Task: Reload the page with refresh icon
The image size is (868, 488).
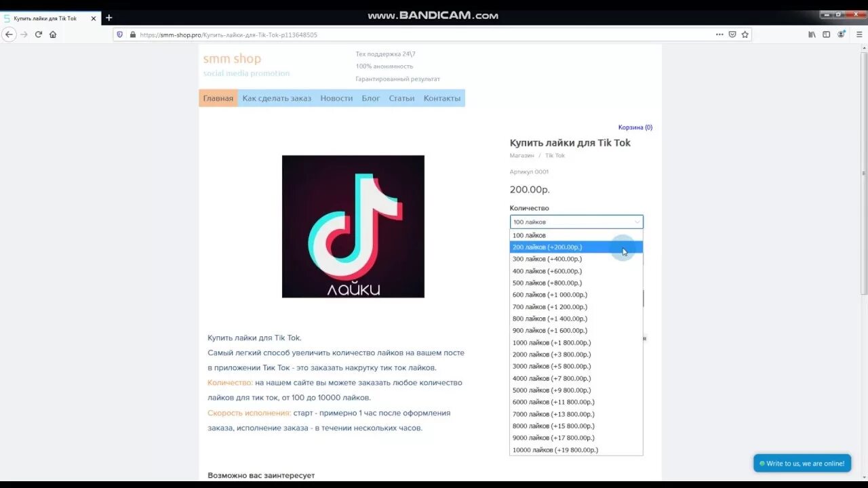Action: [39, 35]
